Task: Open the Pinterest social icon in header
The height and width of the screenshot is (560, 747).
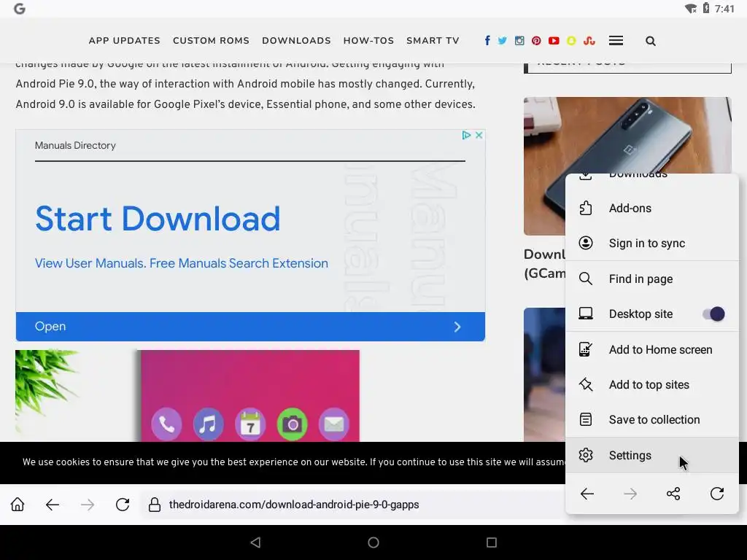Action: point(536,41)
